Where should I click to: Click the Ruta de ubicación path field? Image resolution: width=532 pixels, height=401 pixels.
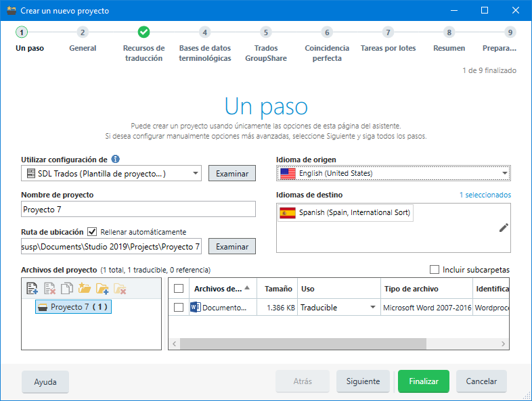click(111, 246)
